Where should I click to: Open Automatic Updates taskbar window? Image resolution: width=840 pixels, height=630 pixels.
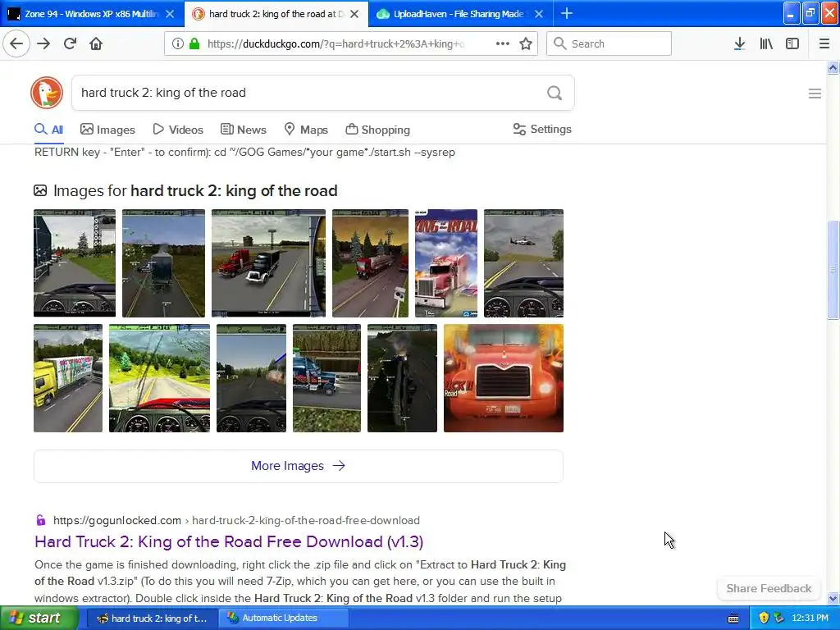click(x=284, y=619)
